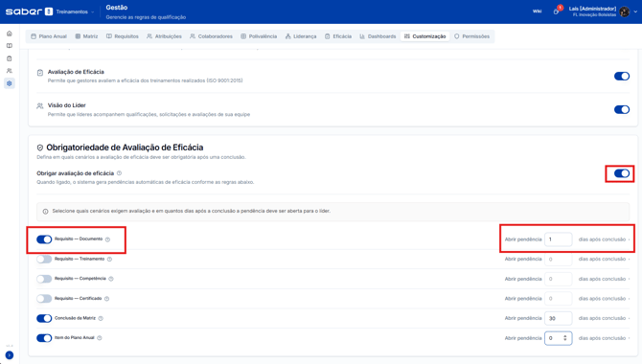642x364 pixels.
Task: Click days field for Item do Plano Anual
Action: tap(558, 338)
